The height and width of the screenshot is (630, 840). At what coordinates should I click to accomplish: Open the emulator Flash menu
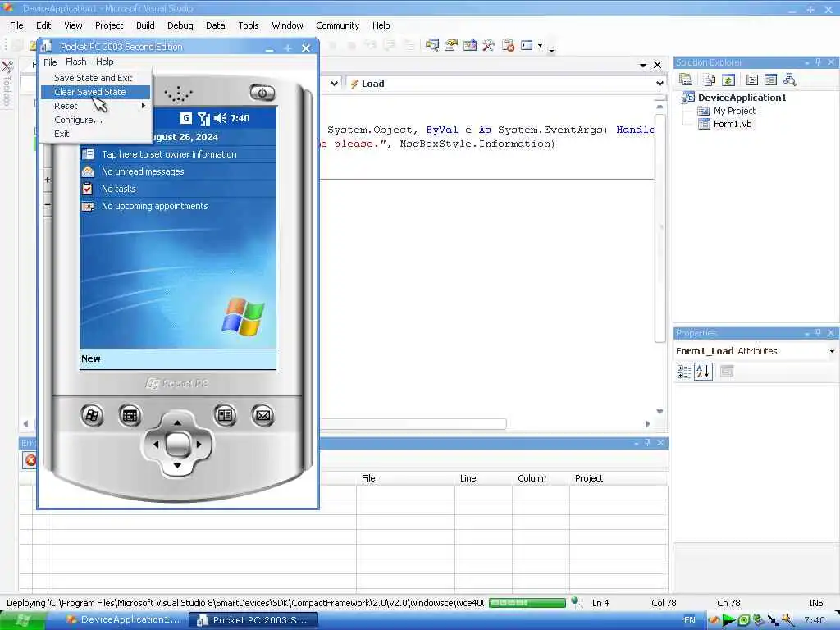tap(76, 62)
